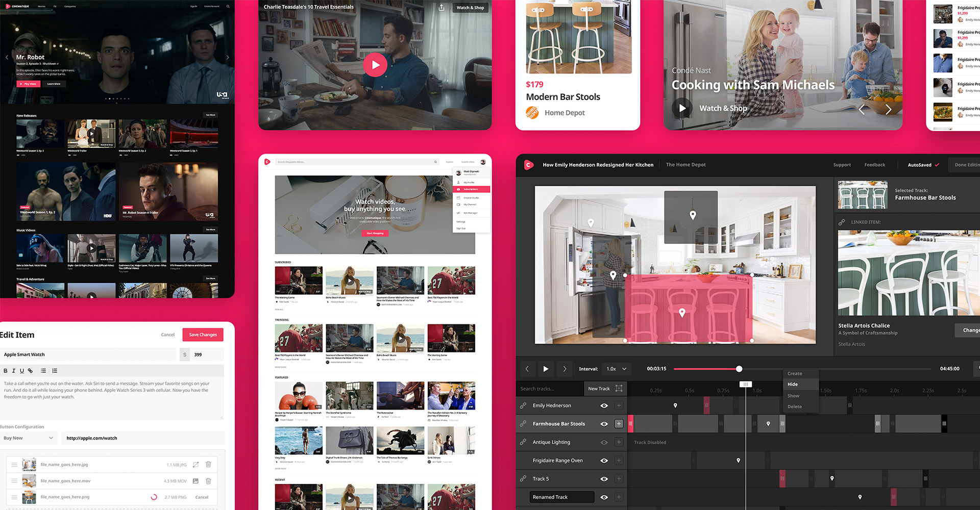Click crop icon for file_name_goes_here.jpg

[195, 465]
